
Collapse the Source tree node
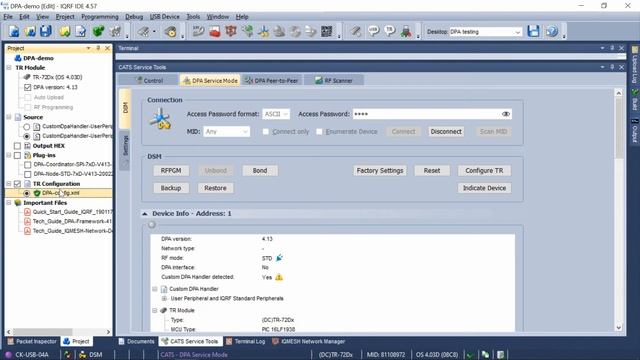9,117
